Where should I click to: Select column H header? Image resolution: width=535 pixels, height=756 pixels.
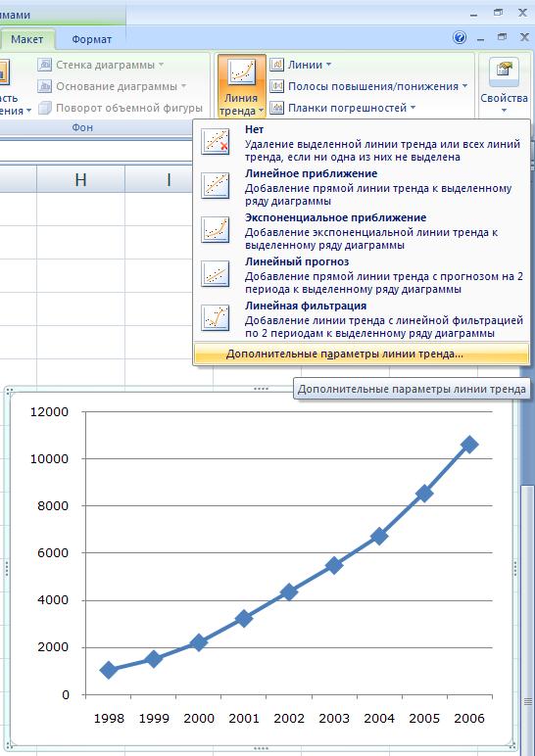80,179
